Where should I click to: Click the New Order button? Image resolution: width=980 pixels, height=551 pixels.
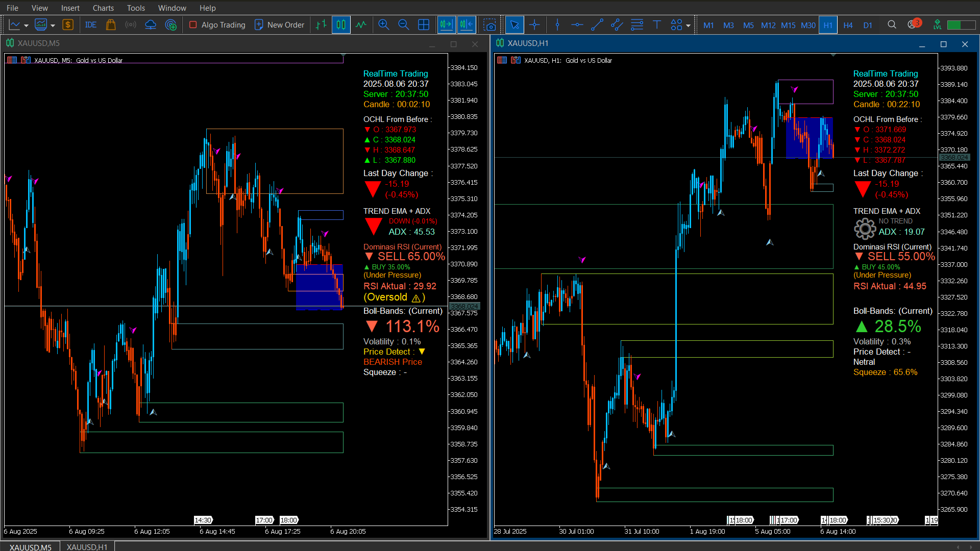click(x=279, y=24)
